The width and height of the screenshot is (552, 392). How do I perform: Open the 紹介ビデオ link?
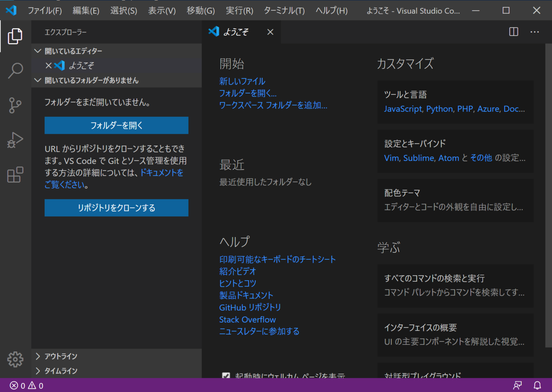click(x=238, y=272)
